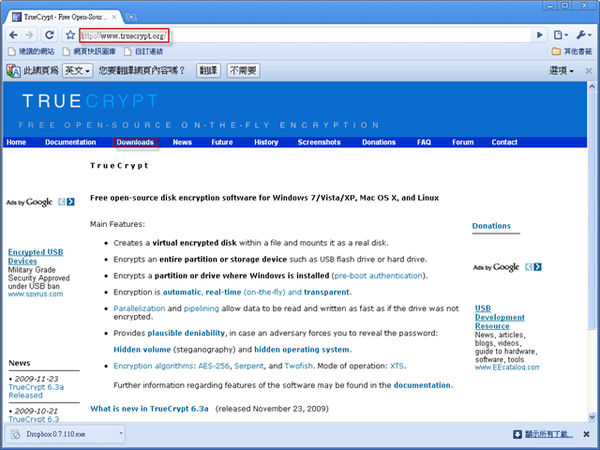The image size is (600, 450).
Task: Open the Donations sidebar heading link
Action: click(x=491, y=226)
